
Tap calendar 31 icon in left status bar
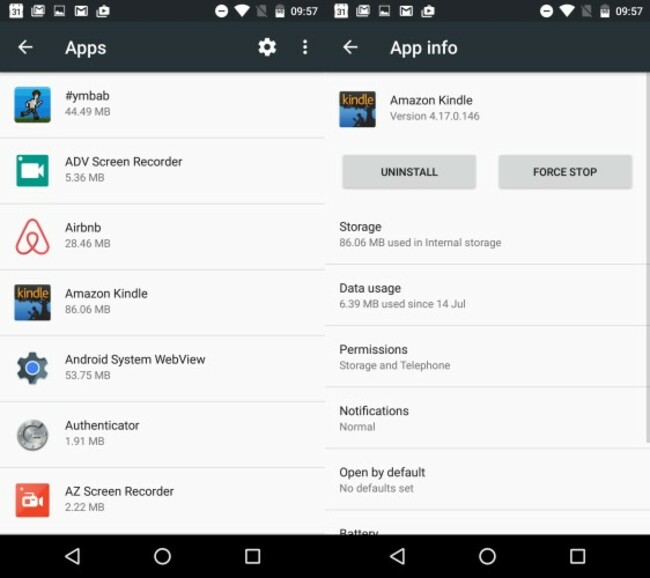point(16,11)
